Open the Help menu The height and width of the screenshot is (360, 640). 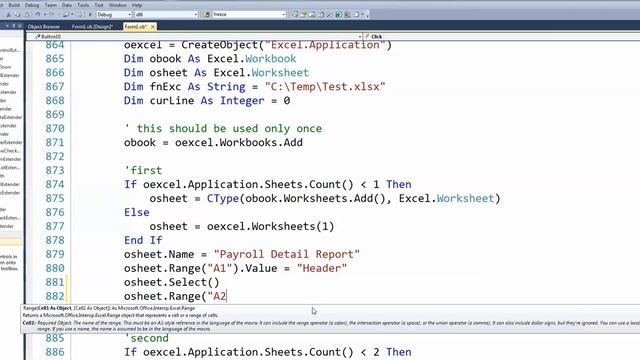137,5
